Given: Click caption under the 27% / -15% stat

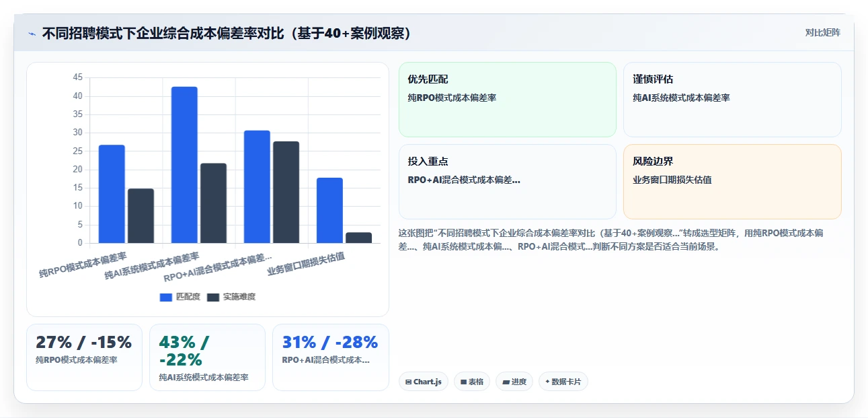Looking at the screenshot, I should (77, 360).
